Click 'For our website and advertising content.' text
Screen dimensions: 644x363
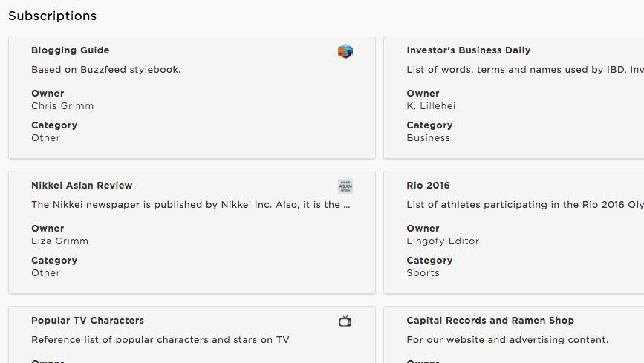pos(507,339)
